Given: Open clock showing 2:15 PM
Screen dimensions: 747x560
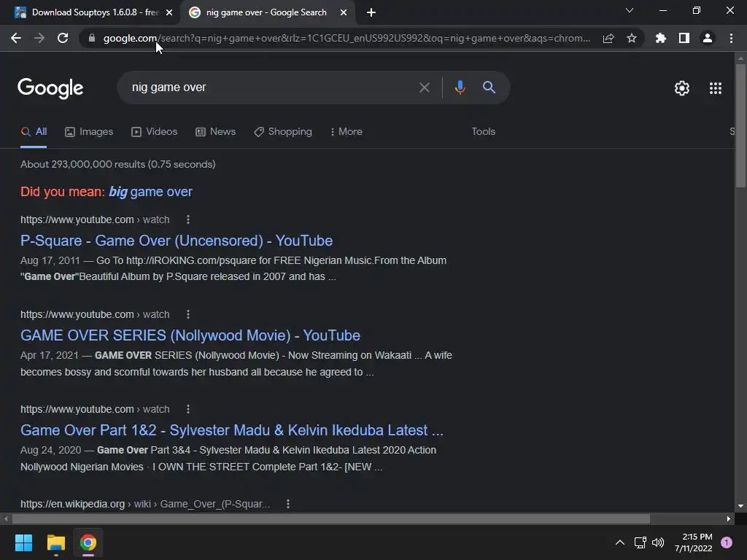Looking at the screenshot, I should 694,542.
